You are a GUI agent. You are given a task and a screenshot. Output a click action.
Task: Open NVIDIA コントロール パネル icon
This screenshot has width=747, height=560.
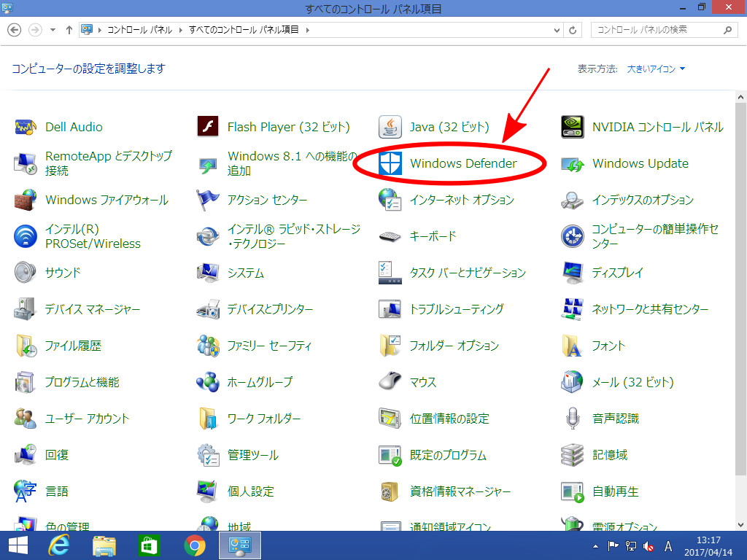572,127
